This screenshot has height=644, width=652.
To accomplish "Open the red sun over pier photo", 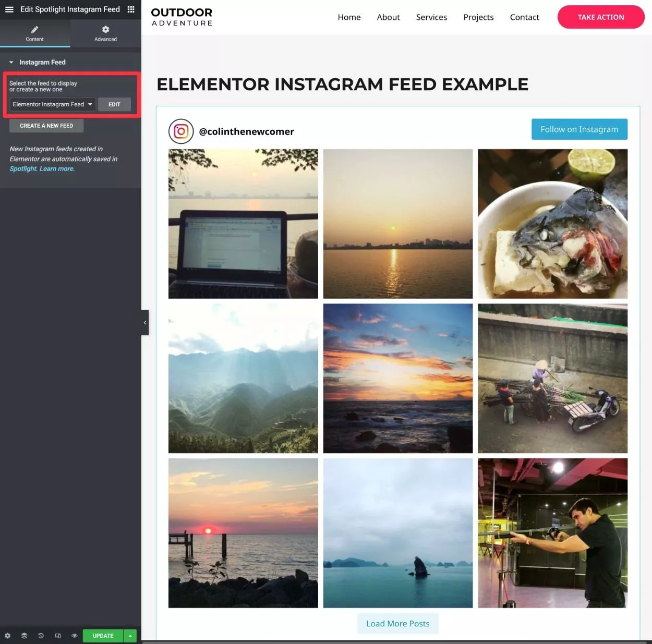I will click(x=243, y=533).
